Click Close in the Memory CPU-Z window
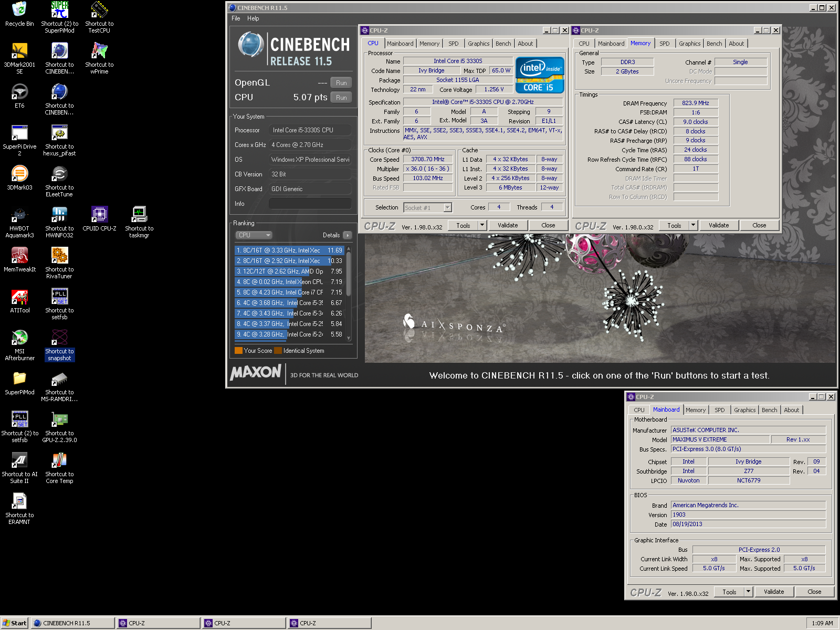Screen dimensions: 840x630 [x=759, y=225]
